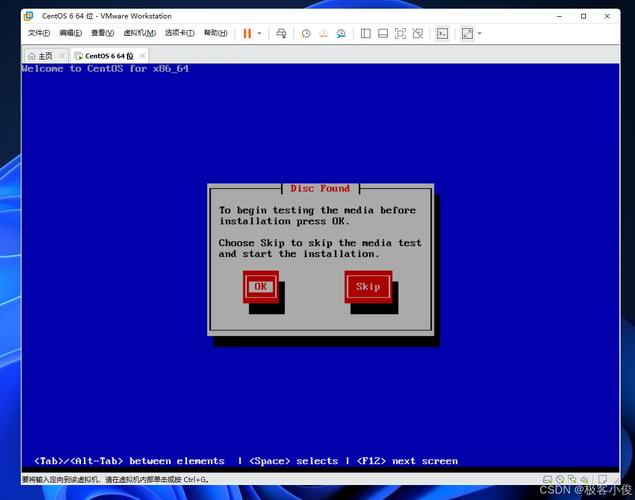The height and width of the screenshot is (500, 635).
Task: Click the 'Disc Found' dialog title
Action: (x=320, y=189)
